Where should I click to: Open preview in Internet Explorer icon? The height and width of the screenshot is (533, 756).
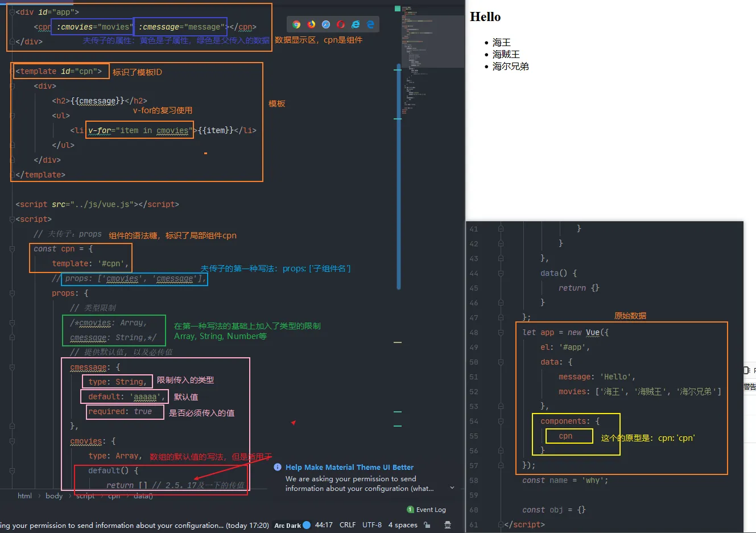pos(356,24)
